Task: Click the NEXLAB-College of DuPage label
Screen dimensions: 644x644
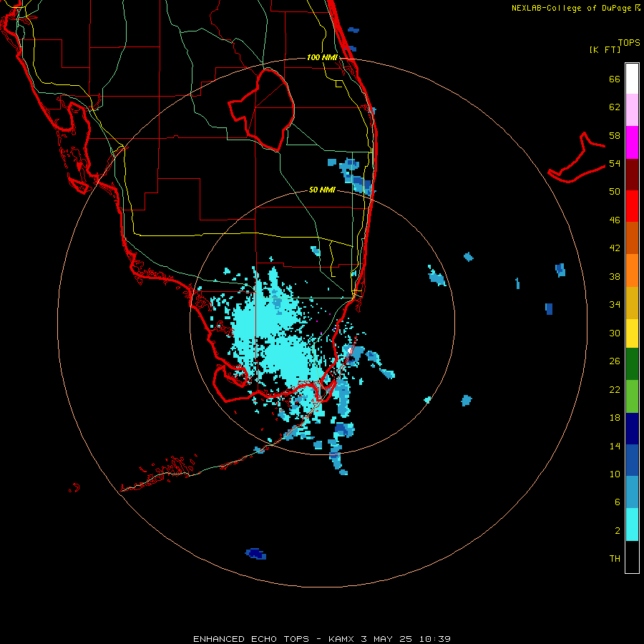Action: [x=571, y=8]
